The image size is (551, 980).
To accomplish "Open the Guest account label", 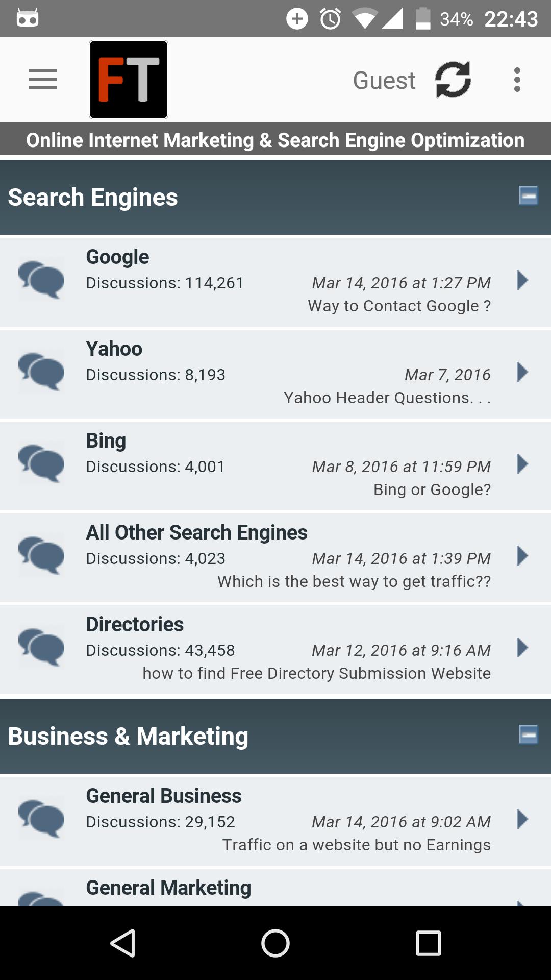I will [384, 81].
